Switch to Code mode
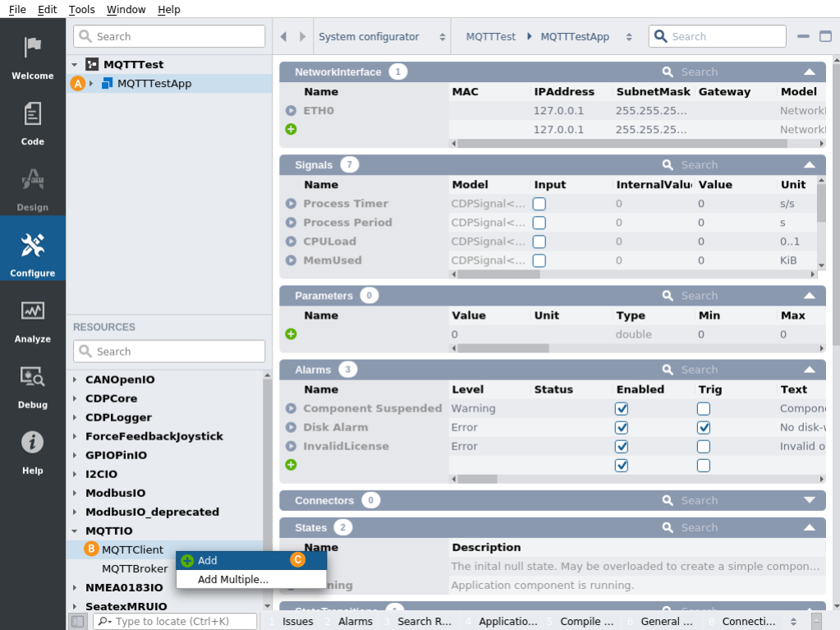The width and height of the screenshot is (840, 630). coord(33,122)
